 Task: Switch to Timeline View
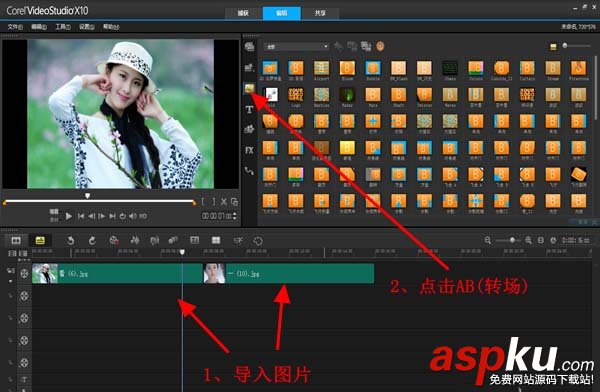pos(40,240)
